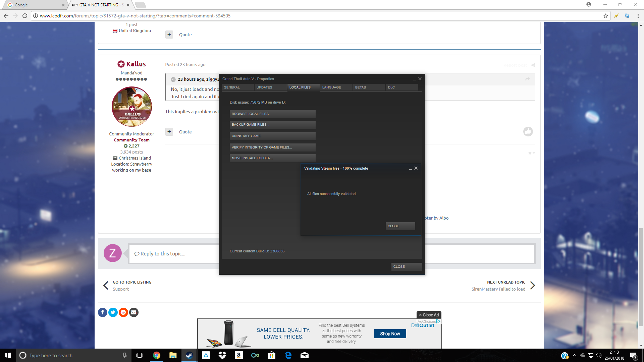Click BROWSE LOCAL FILES button
The image size is (644, 362).
(272, 114)
